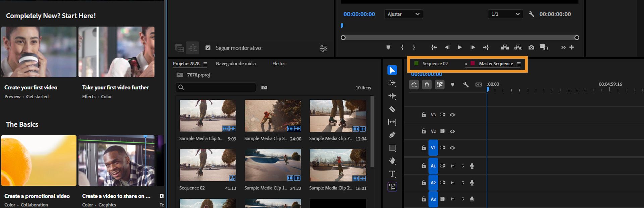Select the Pen tool
The height and width of the screenshot is (208, 644).
click(x=392, y=135)
